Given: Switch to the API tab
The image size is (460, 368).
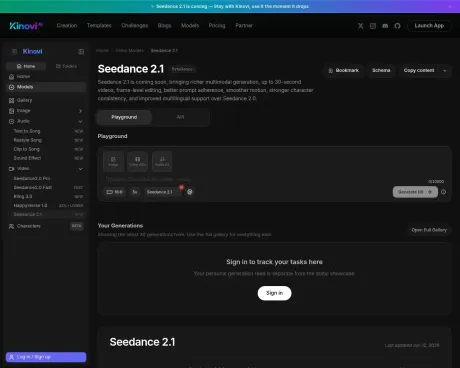Looking at the screenshot, I should point(180,117).
